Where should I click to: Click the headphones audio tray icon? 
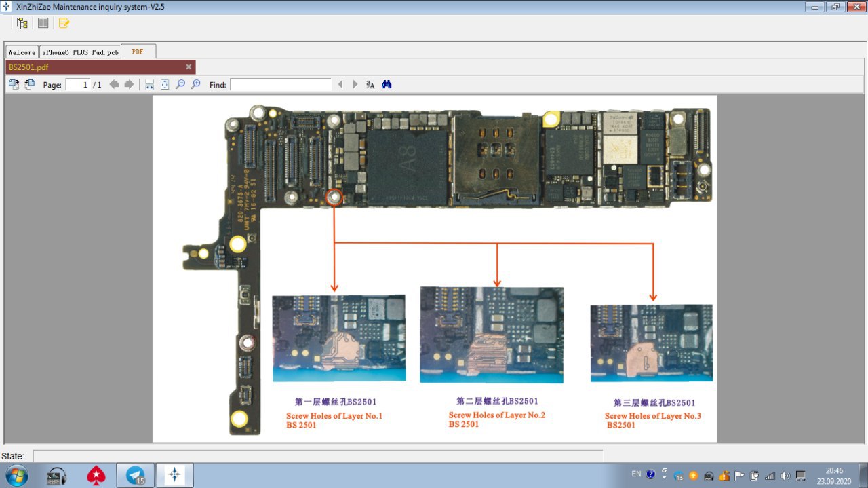[x=709, y=476]
